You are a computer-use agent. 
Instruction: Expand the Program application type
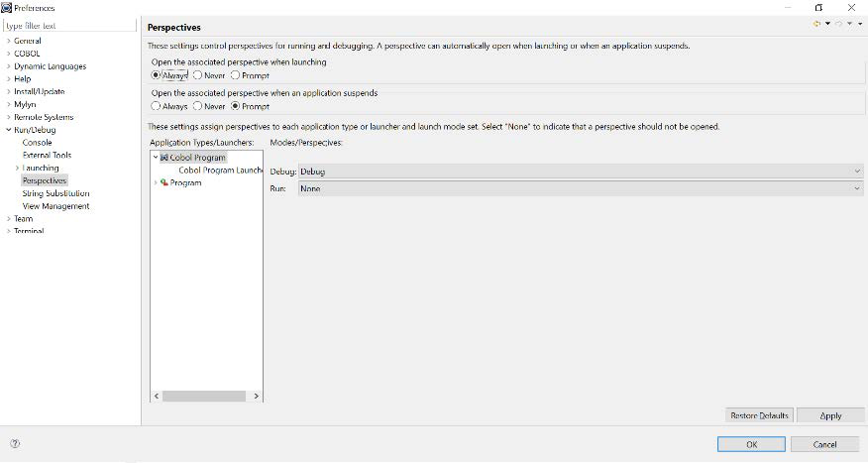[156, 182]
